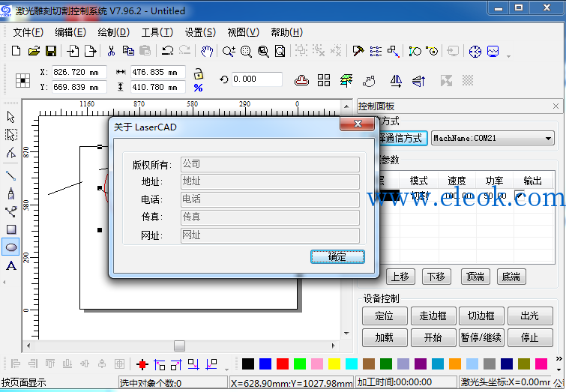Open the 视图(V) menu
This screenshot has height=392, width=566.
click(x=244, y=32)
